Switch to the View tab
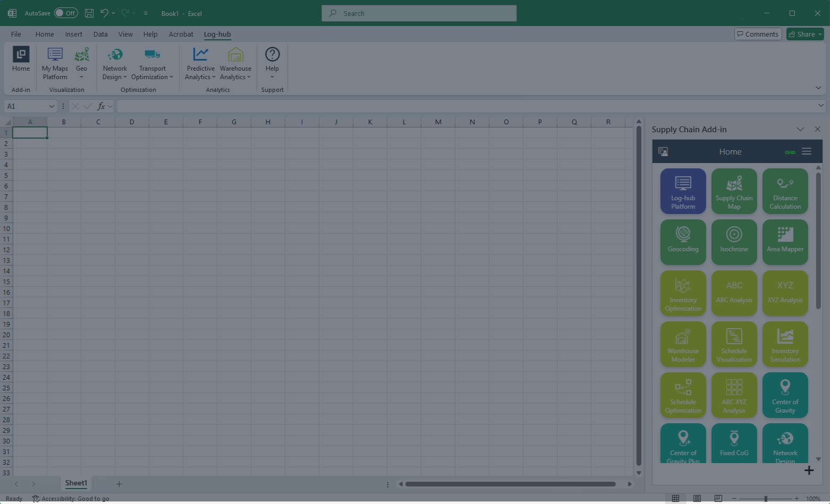This screenshot has height=504, width=830. pos(125,34)
